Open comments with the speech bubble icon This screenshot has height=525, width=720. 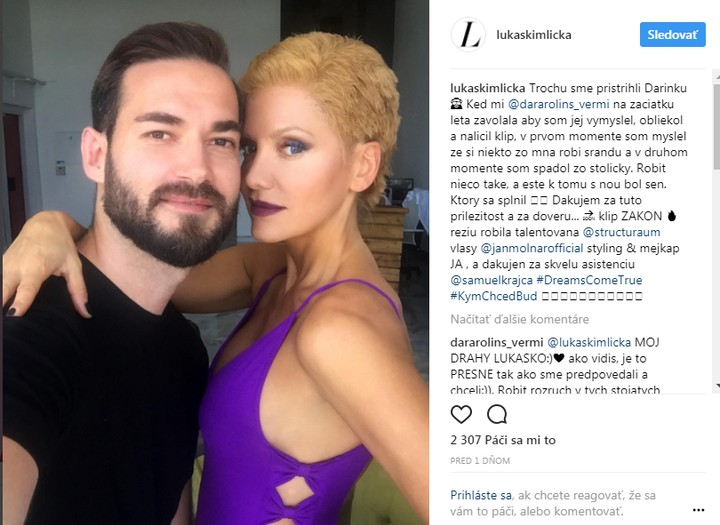(x=497, y=414)
